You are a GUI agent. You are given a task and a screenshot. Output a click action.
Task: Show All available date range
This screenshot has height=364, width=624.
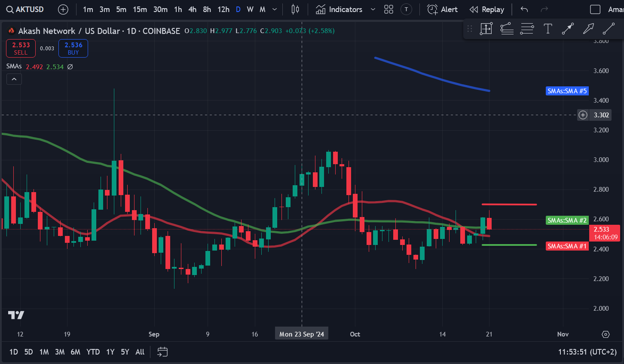click(x=140, y=352)
